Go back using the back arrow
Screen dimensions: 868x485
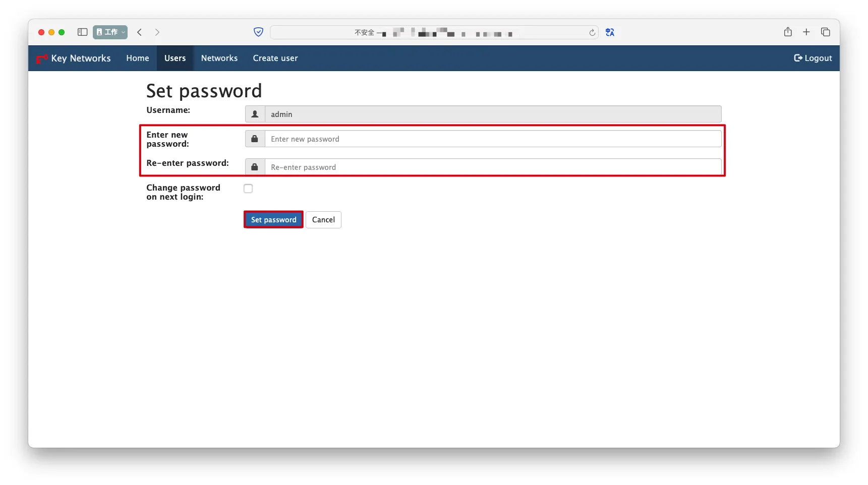point(140,32)
